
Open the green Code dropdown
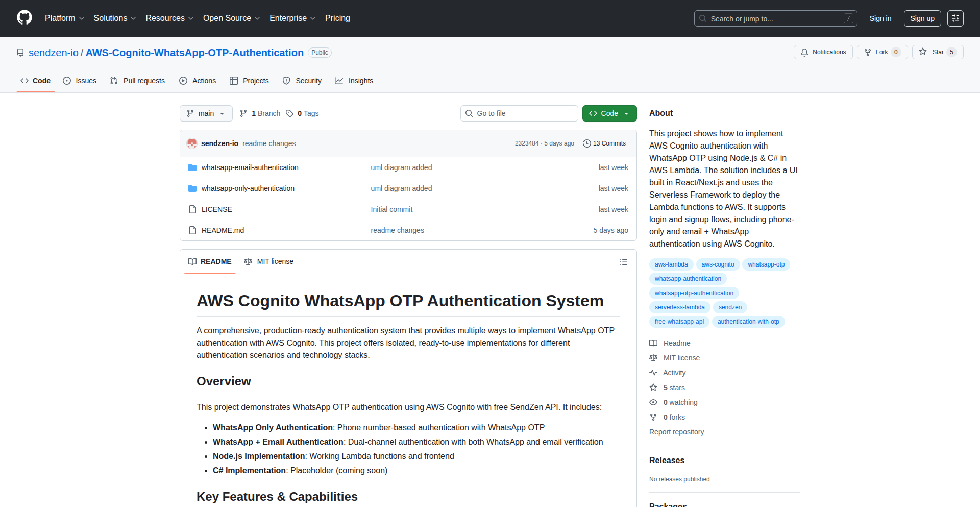pyautogui.click(x=609, y=113)
